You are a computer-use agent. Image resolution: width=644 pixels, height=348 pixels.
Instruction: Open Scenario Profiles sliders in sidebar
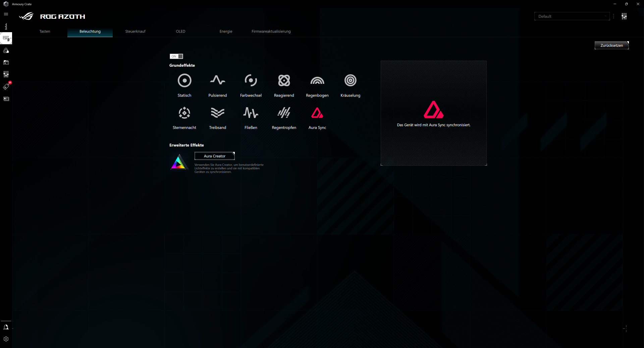(6, 74)
